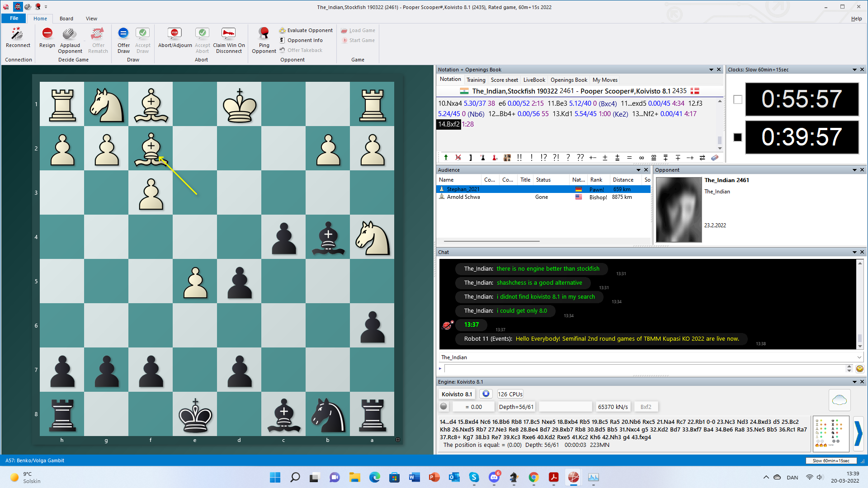Open the Board ribbon tab
Image resolution: width=868 pixels, height=488 pixels.
tap(66, 19)
